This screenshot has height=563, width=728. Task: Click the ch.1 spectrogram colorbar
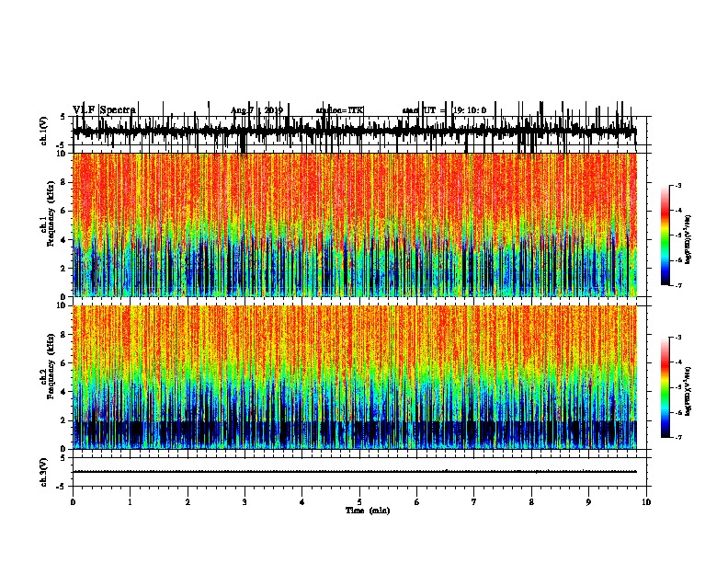point(665,236)
